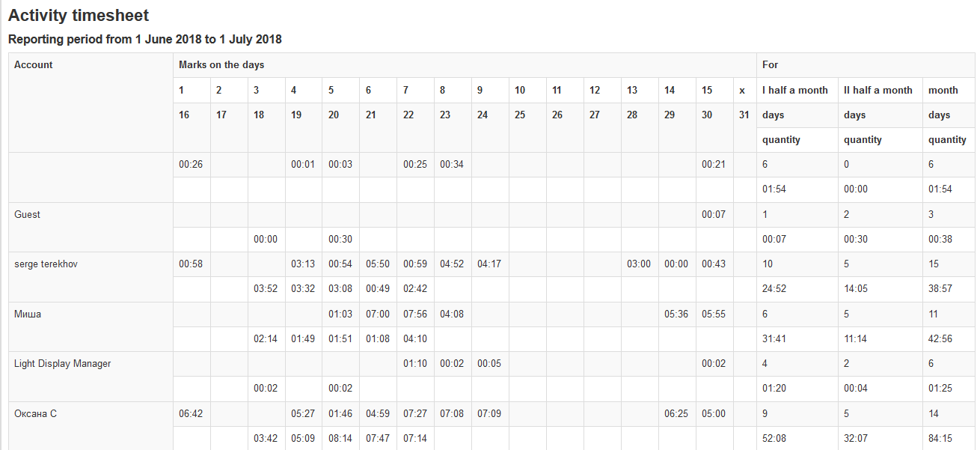
Task: Click the 08:14 time entry cell
Action: [340, 439]
